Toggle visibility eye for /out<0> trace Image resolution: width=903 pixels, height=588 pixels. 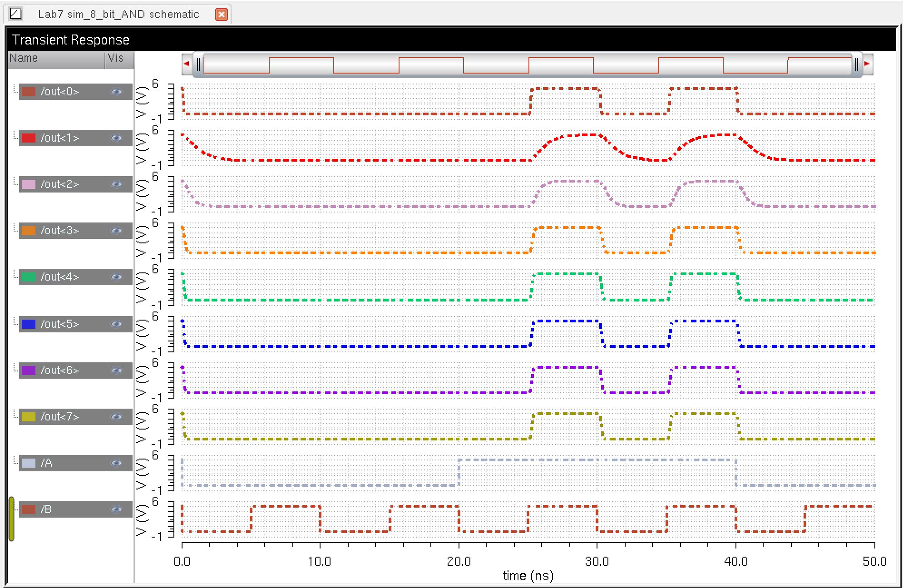click(x=116, y=92)
